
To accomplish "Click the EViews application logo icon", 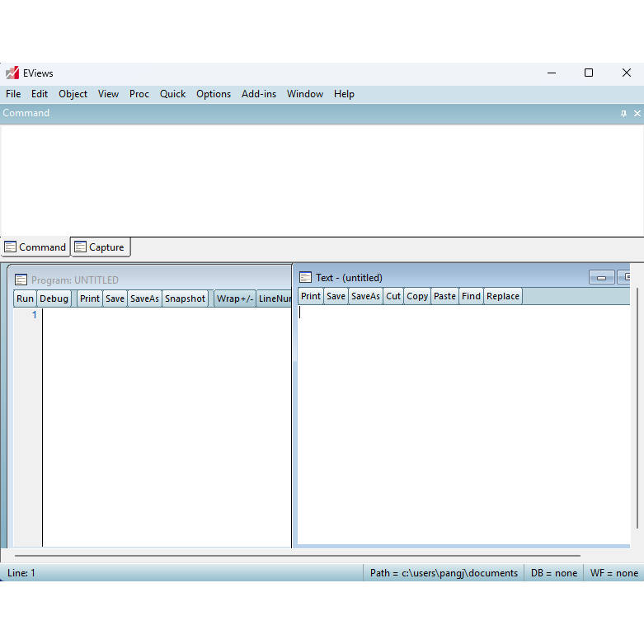I will 12,73.
